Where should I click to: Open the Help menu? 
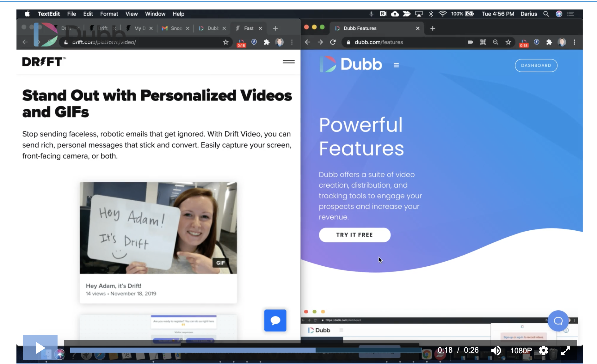178,14
